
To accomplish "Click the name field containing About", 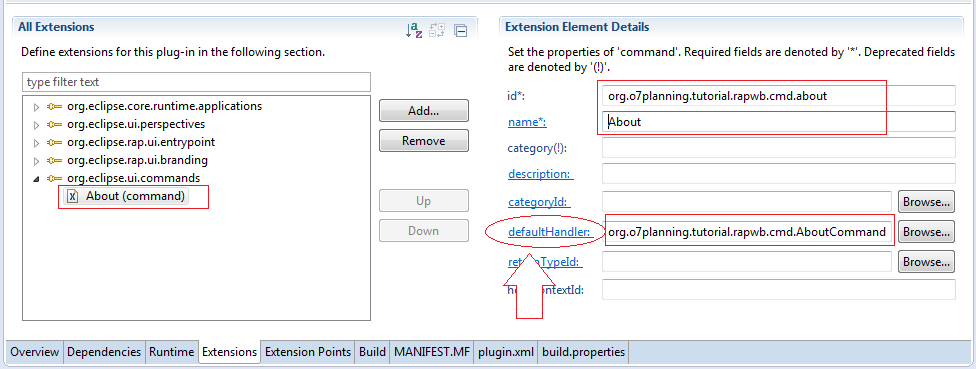I will point(779,122).
